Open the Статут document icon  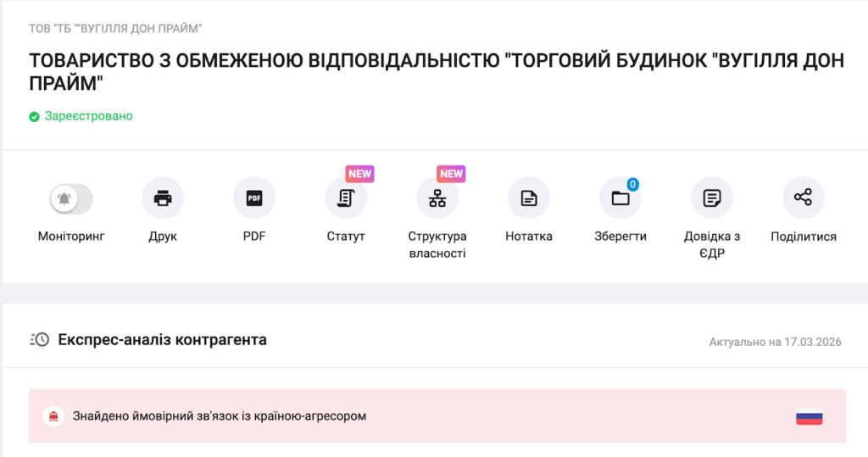(x=346, y=198)
